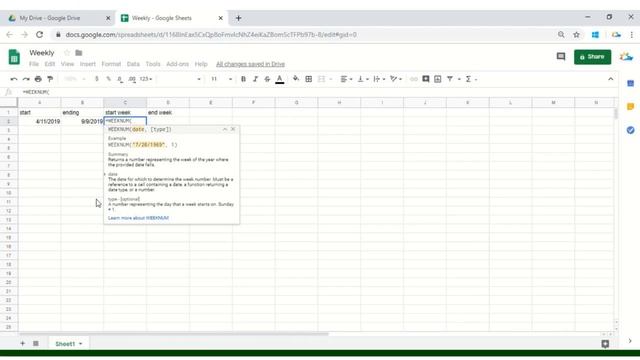Click the Explore button at bottom right
The image size is (640, 360).
pos(605,344)
